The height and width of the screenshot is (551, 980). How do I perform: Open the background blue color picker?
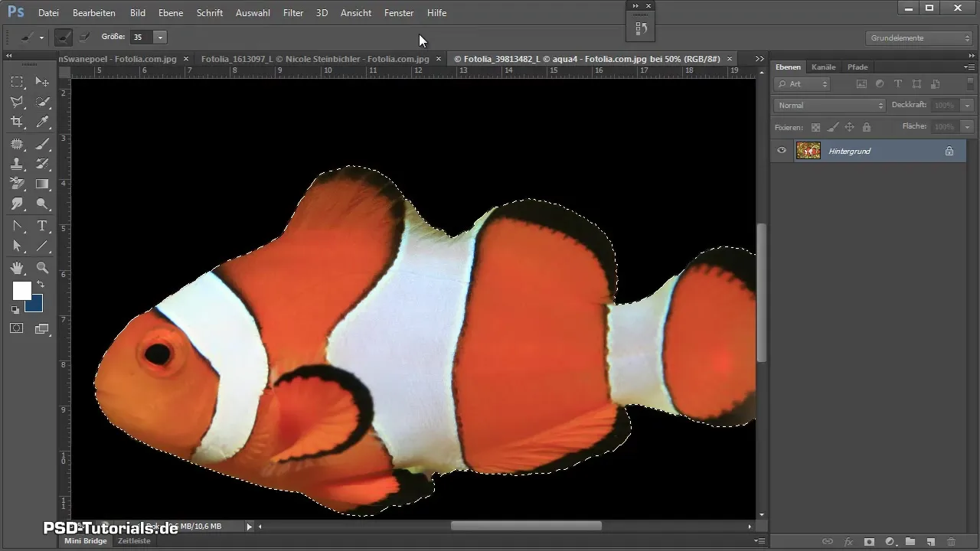(36, 305)
